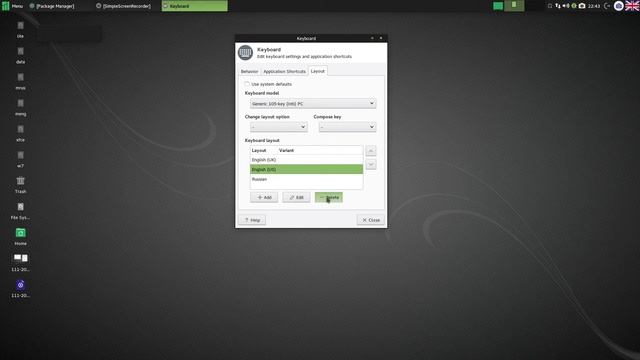
Task: Open the Trash desktop icon
Action: 20,185
